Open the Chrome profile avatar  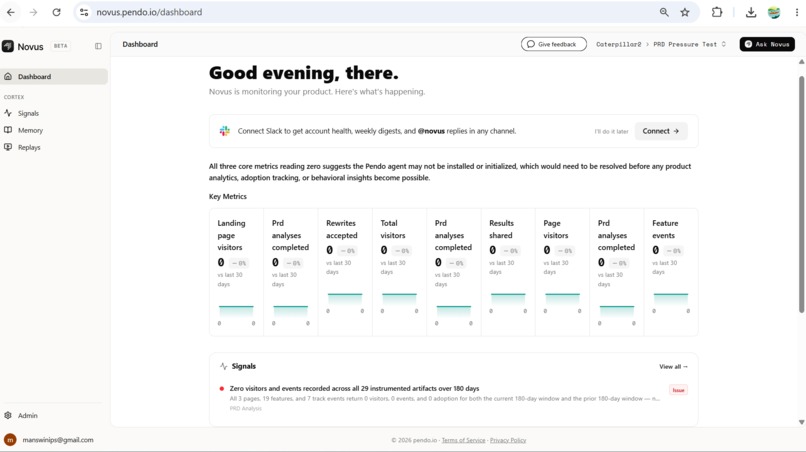point(774,12)
